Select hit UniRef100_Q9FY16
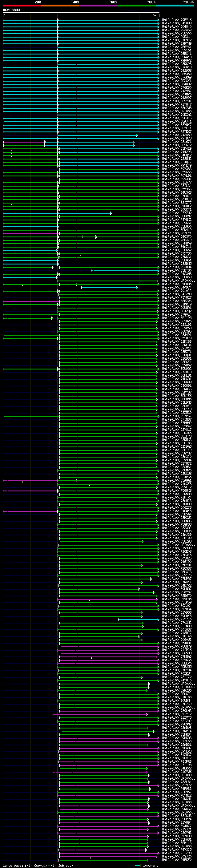The image size is (197, 868). pyautogui.click(x=176, y=20)
